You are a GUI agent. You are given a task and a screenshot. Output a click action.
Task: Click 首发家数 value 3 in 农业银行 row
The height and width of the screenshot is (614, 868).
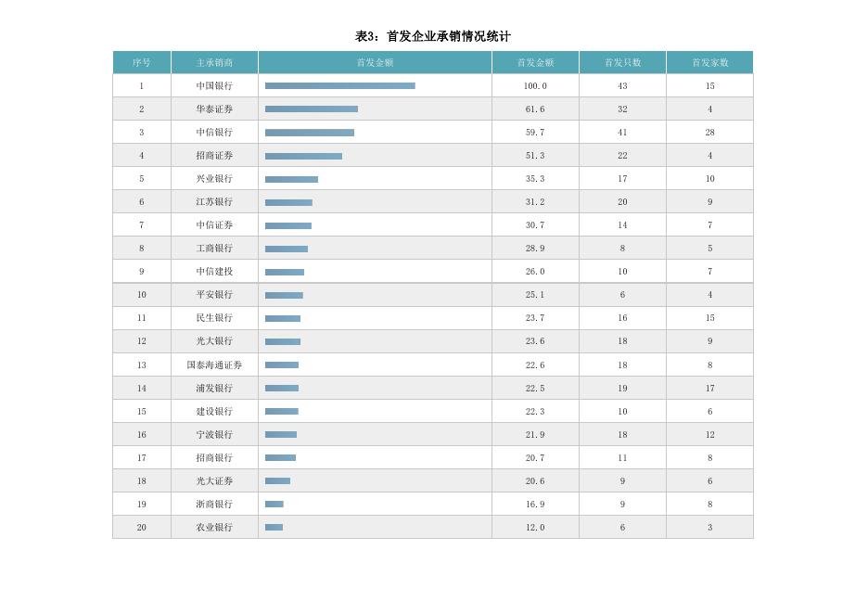pos(710,528)
